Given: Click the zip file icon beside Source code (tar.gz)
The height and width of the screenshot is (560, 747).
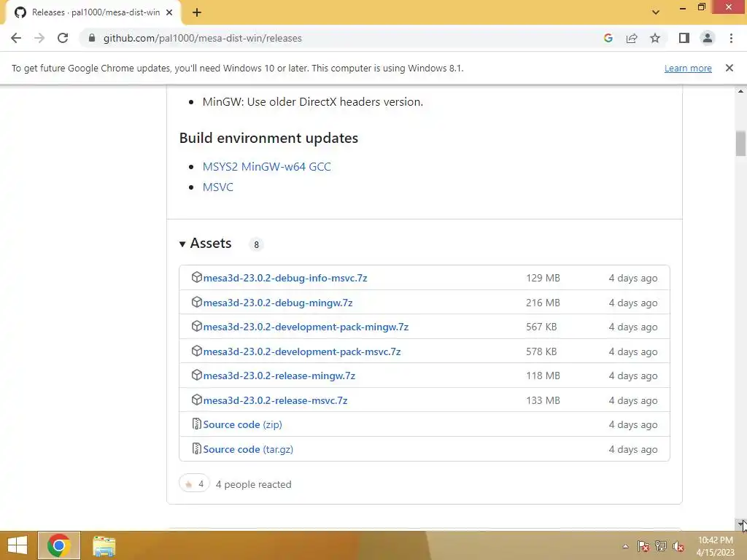Looking at the screenshot, I should [x=197, y=448].
